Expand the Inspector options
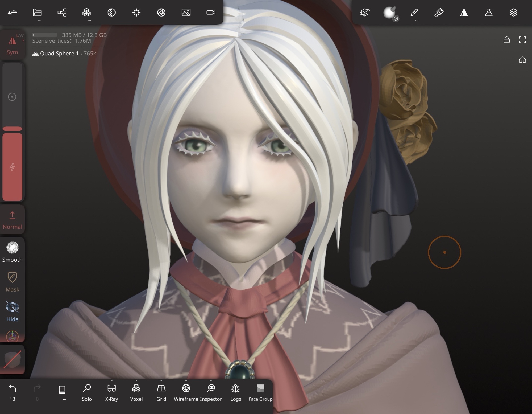Viewport: 532px width, 414px height. [x=211, y=381]
